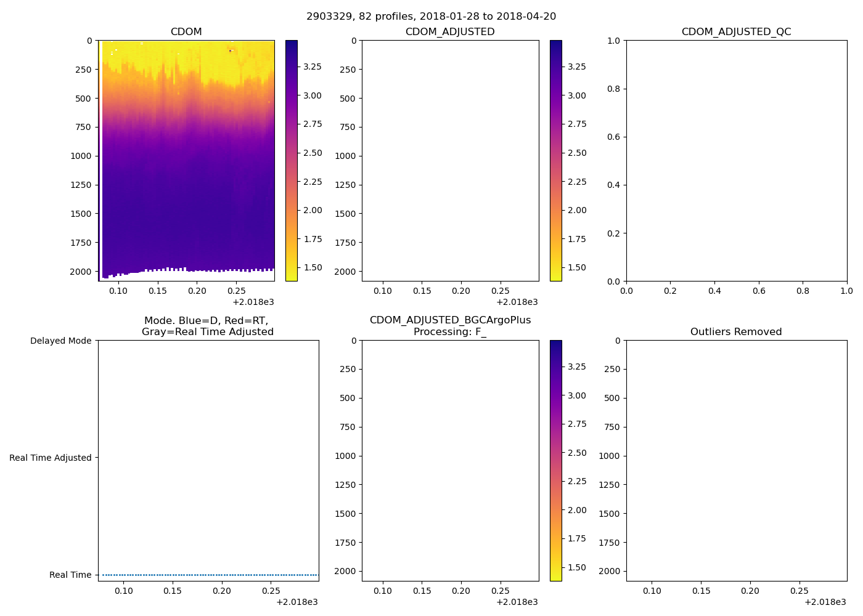Select the 'CDOM_ADJUSTED_QC' plot title

(x=736, y=31)
